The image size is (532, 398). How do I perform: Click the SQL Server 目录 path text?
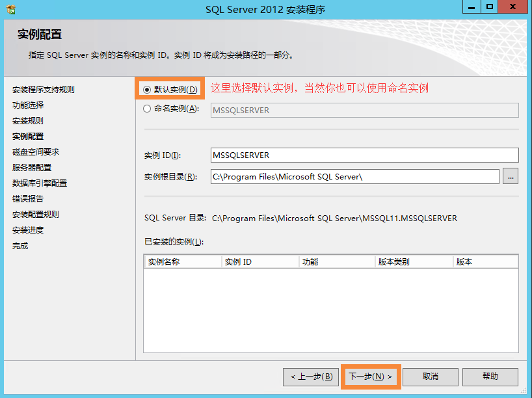click(334, 218)
